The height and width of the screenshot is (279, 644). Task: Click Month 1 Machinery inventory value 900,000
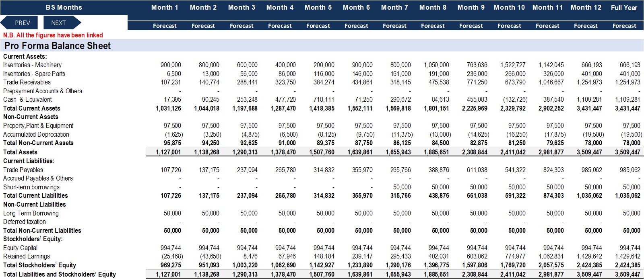click(171, 65)
